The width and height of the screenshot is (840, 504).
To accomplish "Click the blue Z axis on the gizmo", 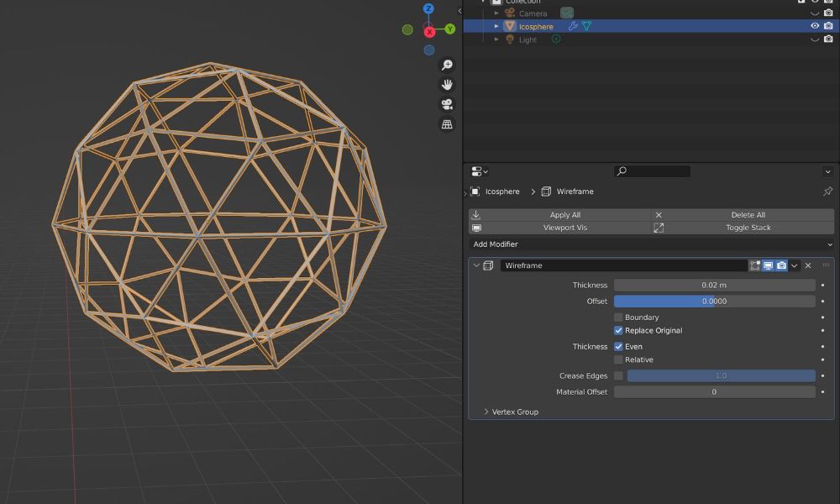I will tap(428, 9).
